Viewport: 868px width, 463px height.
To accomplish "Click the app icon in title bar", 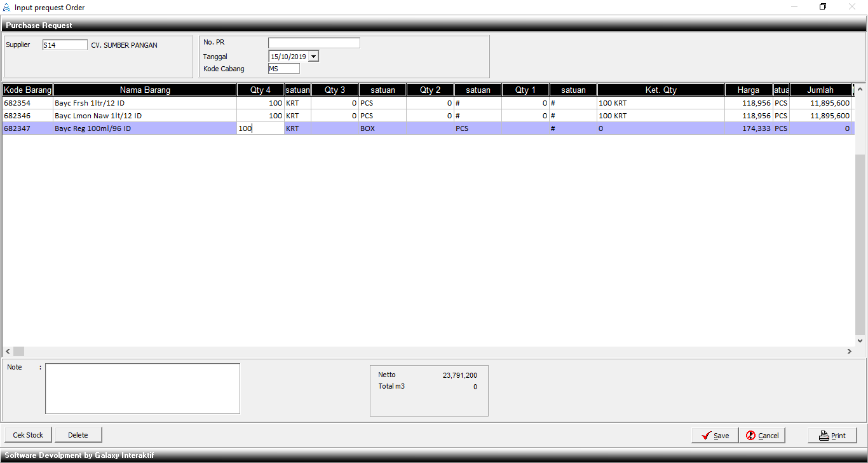I will coord(7,8).
